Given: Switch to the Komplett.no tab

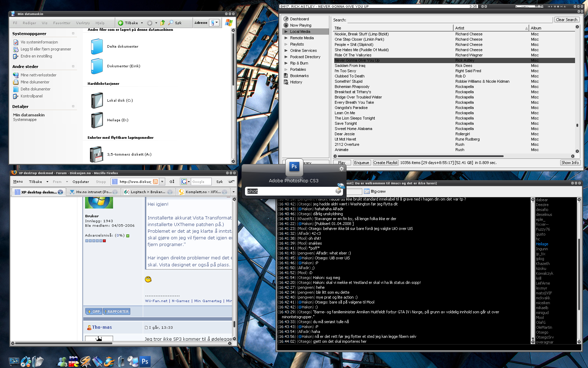Looking at the screenshot, I should click(203, 192).
